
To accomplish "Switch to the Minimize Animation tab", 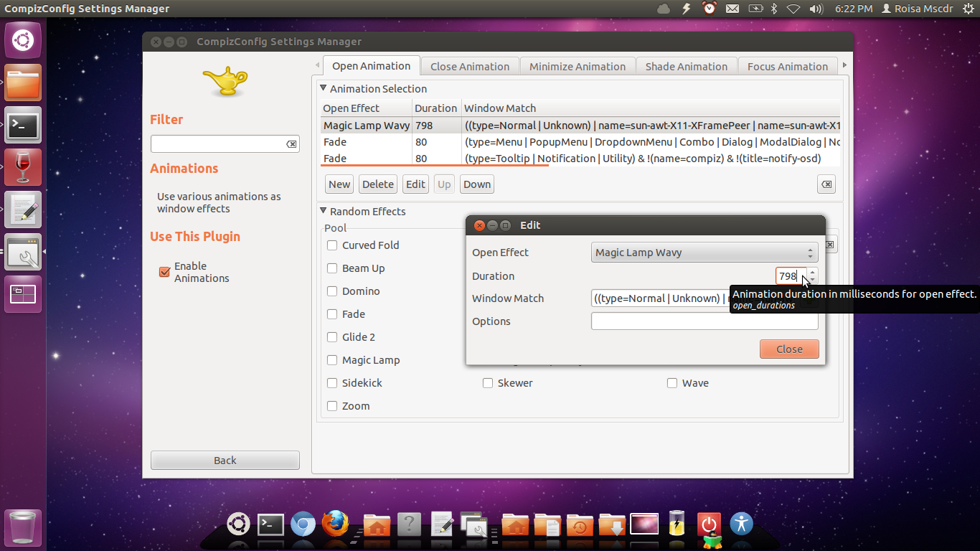I will [x=578, y=67].
